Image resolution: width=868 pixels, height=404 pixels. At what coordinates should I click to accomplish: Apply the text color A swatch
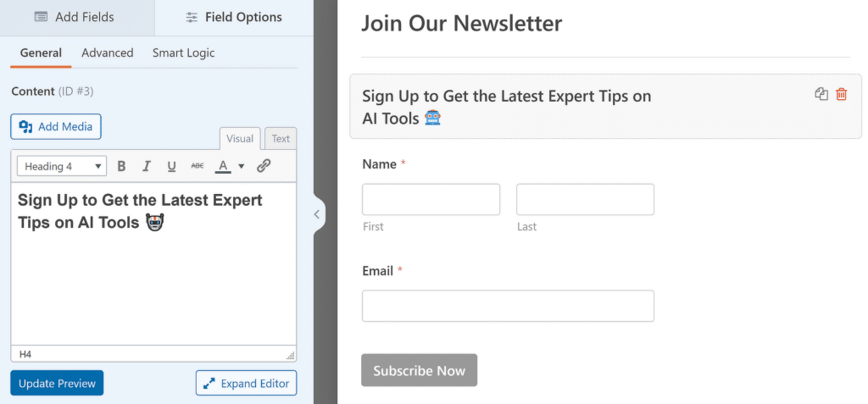[223, 166]
